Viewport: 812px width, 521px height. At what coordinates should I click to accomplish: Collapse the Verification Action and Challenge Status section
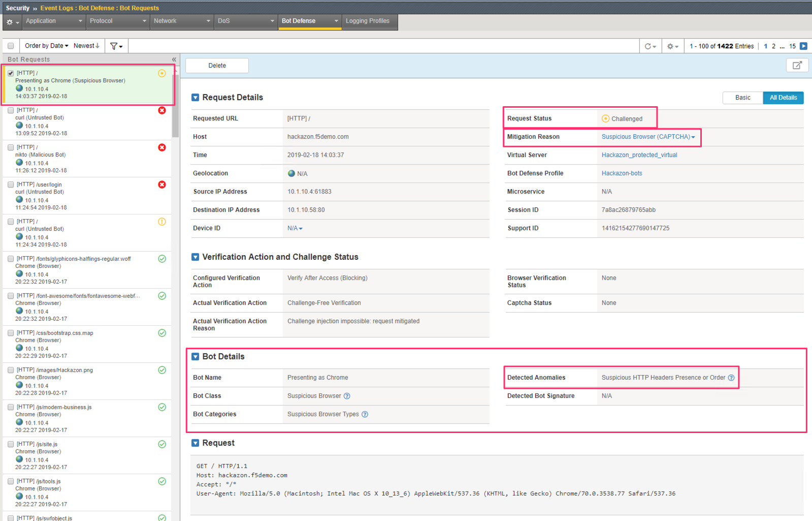196,257
